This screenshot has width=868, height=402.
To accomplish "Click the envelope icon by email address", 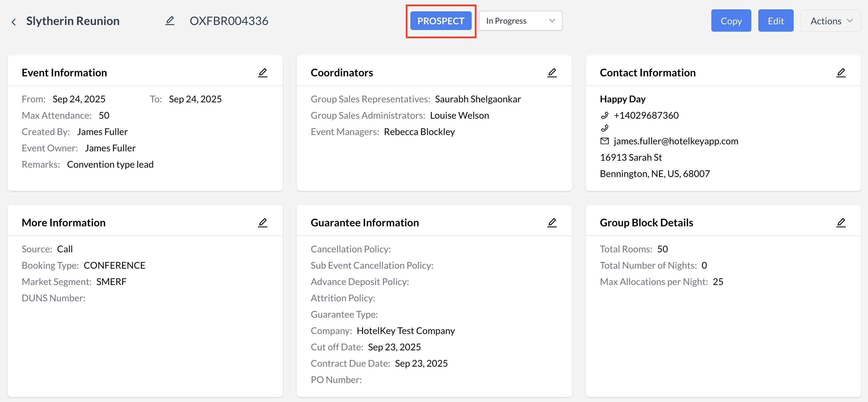I will (x=605, y=141).
